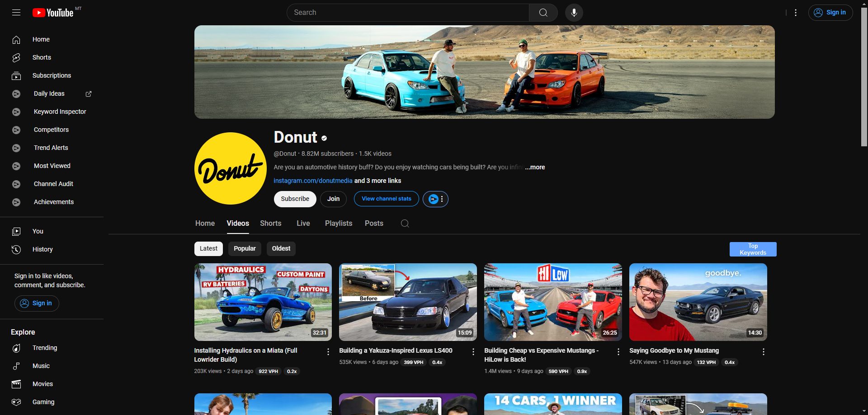Viewport: 868px width, 415px height.
Task: Open Keyword Inspector in sidebar
Action: [x=52, y=112]
